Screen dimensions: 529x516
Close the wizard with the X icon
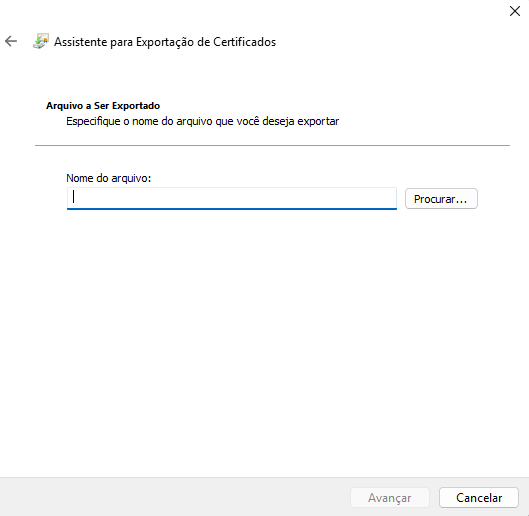(514, 11)
